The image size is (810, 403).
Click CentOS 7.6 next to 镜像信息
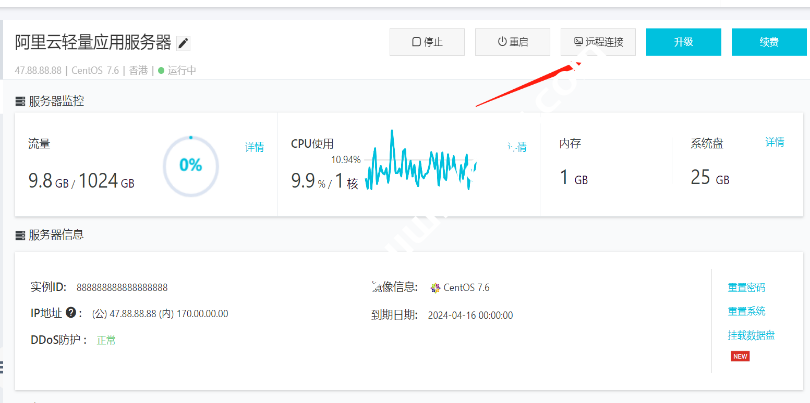pyautogui.click(x=466, y=288)
